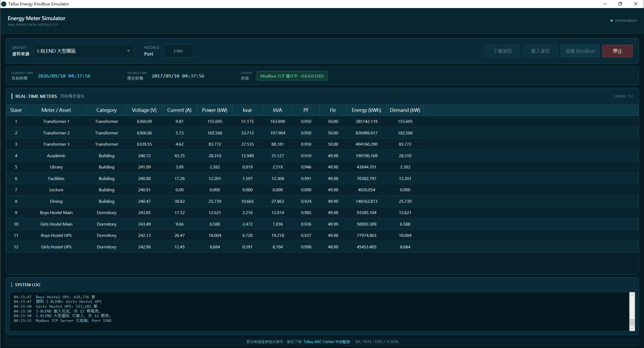Click Transformer 2 energy value 826496.017
Screen dimensions: 644x348
point(367,133)
